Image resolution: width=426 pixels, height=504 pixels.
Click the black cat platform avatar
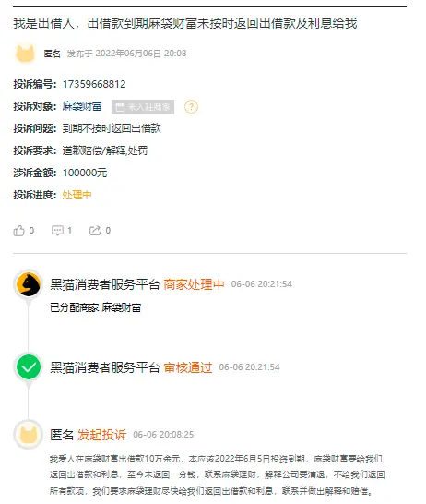[29, 284]
